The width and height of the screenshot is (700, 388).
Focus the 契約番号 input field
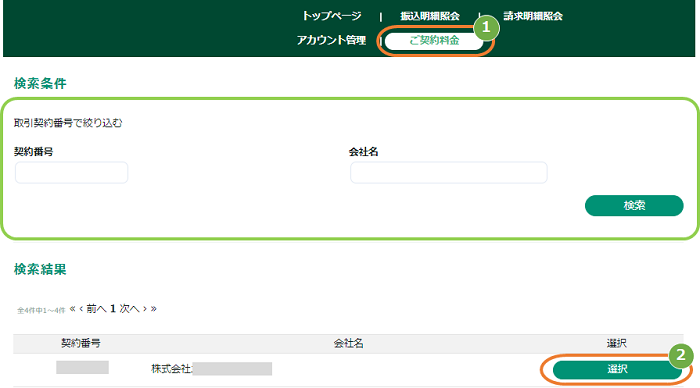71,172
